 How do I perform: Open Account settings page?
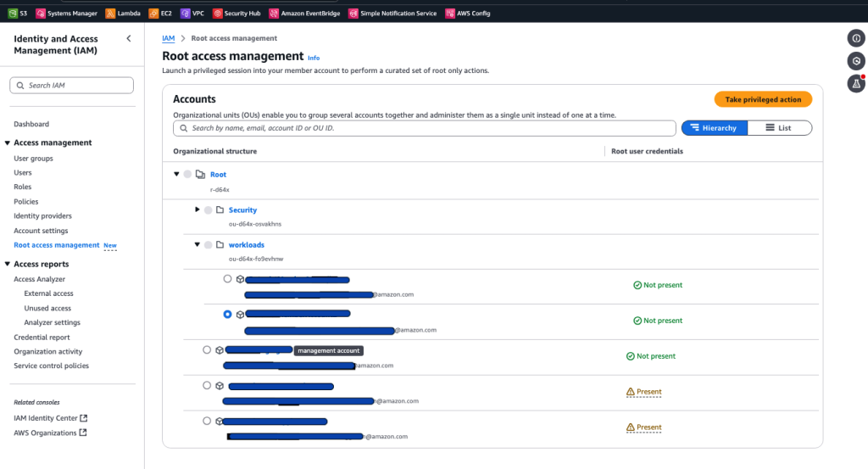pyautogui.click(x=41, y=231)
